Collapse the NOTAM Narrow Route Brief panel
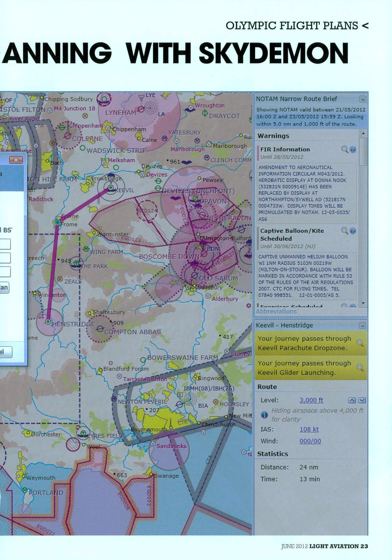 pos(363,99)
